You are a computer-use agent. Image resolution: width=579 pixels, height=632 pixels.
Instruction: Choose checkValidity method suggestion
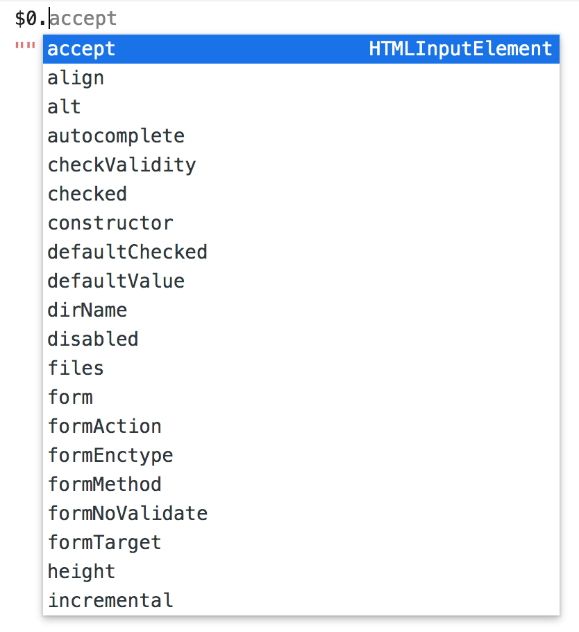pyautogui.click(x=301, y=165)
